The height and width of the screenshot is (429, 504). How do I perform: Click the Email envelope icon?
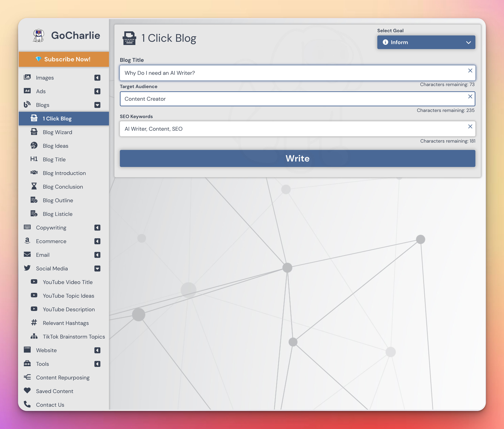click(x=27, y=254)
